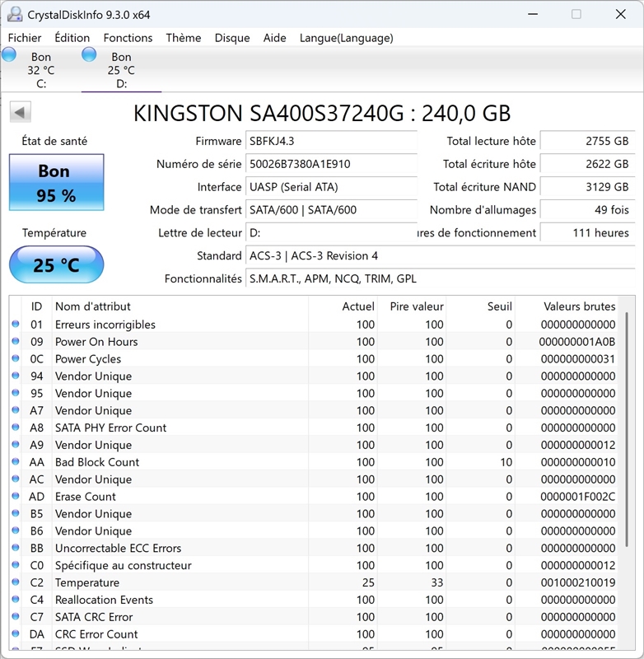Open the Fonctions menu
Viewport: 644px width, 659px height.
(x=128, y=38)
